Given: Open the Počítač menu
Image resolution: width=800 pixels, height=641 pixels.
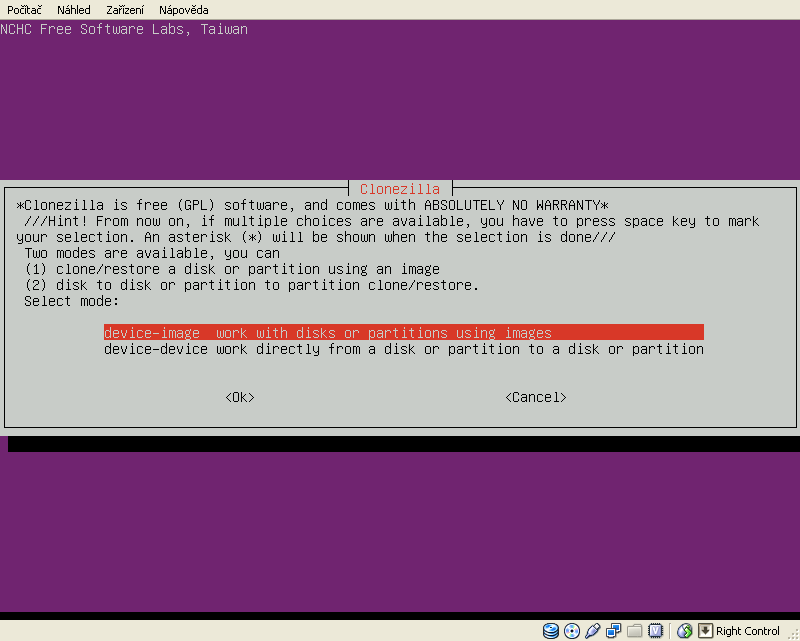Looking at the screenshot, I should pyautogui.click(x=25, y=9).
